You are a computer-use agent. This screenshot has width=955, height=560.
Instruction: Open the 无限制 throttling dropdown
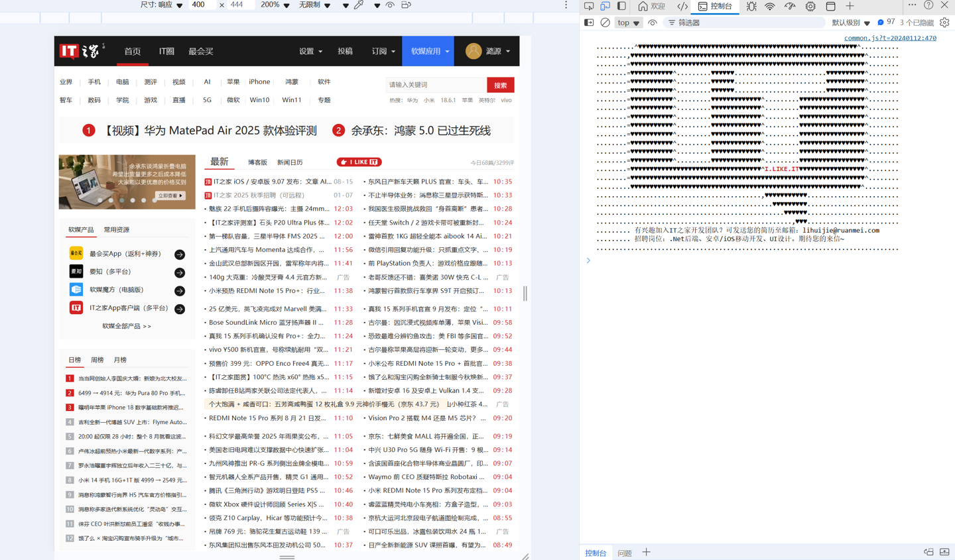coord(314,5)
